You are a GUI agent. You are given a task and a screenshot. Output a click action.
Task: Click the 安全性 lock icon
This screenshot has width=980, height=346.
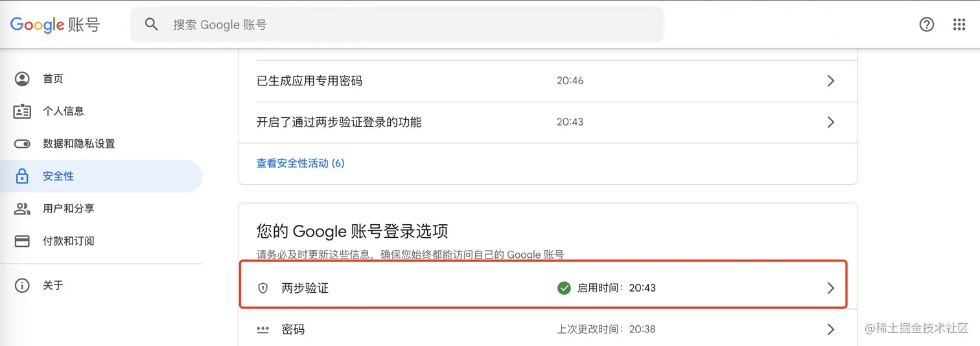click(22, 176)
